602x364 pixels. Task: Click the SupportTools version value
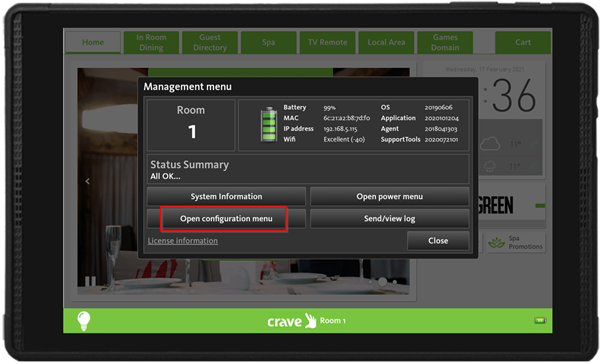coord(442,139)
